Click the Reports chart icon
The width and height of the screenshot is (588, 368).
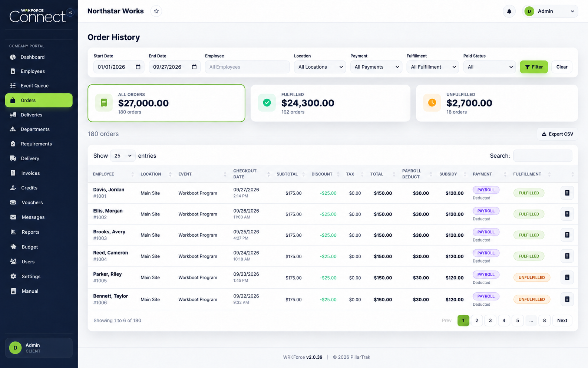point(13,232)
